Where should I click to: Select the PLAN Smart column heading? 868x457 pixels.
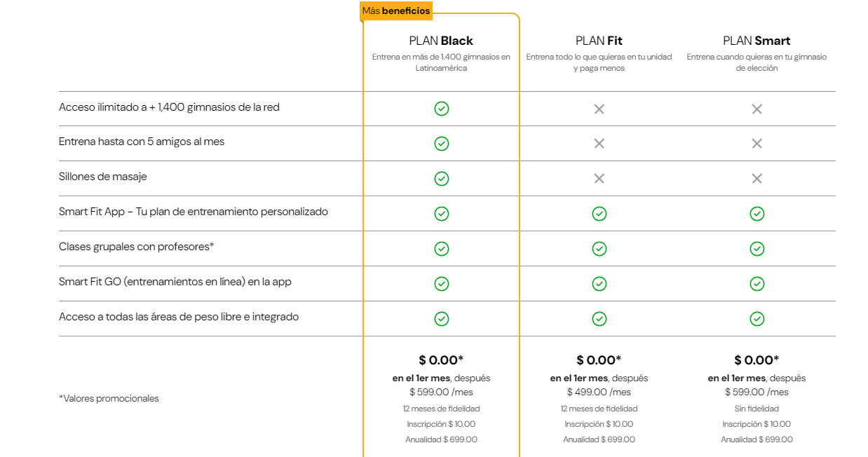pos(757,41)
